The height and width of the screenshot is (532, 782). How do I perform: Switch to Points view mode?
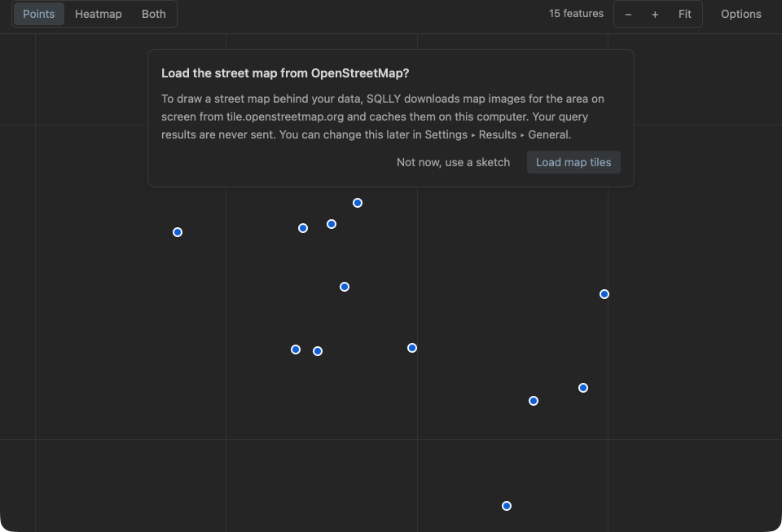[x=39, y=14]
